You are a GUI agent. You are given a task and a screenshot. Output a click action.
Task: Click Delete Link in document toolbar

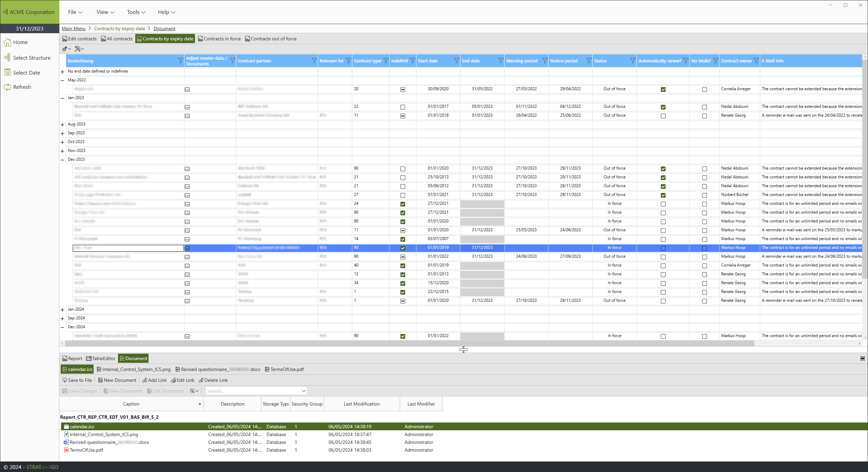click(x=213, y=380)
